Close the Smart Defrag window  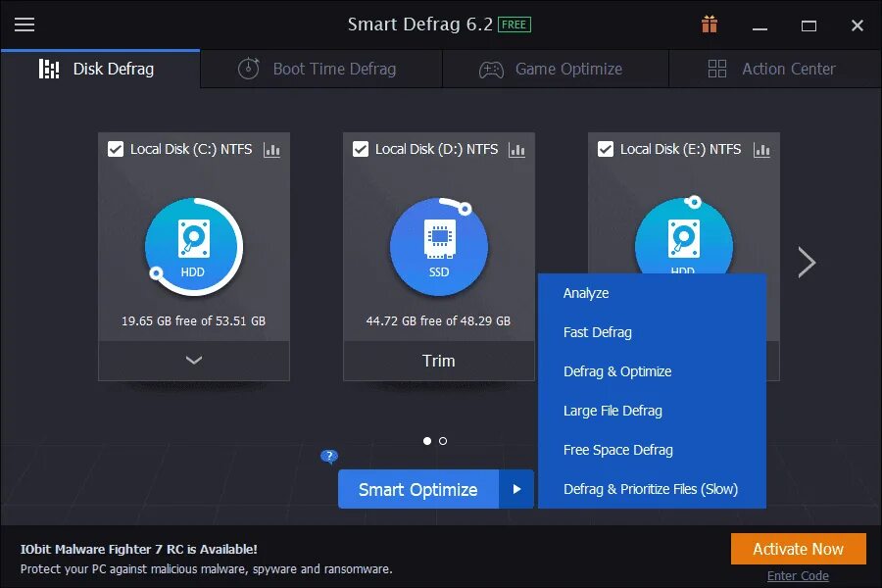pyautogui.click(x=857, y=25)
